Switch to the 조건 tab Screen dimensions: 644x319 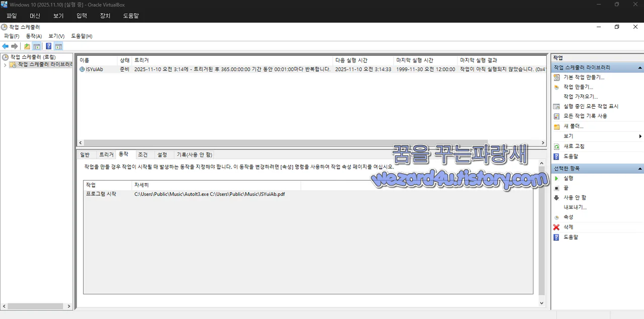point(143,155)
